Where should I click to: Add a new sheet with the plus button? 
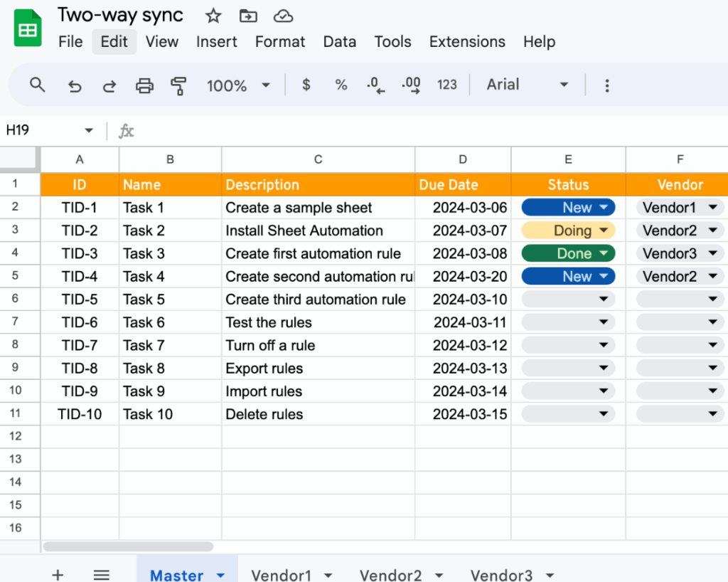pos(58,574)
